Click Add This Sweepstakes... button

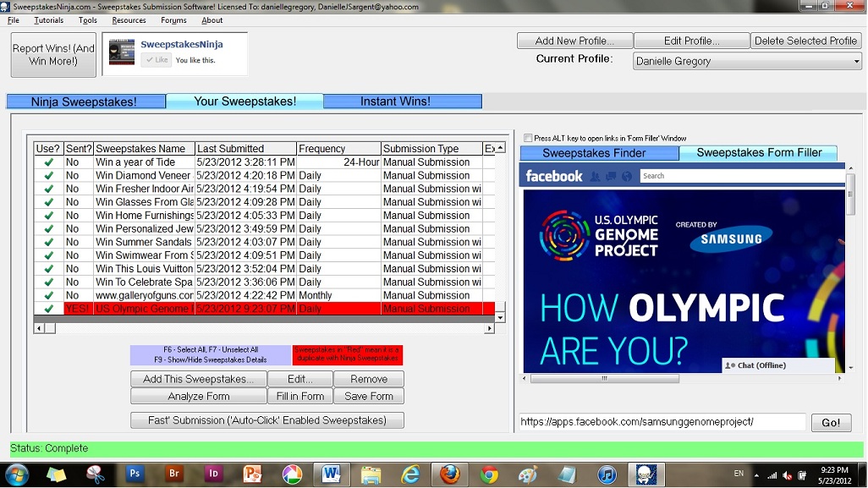(198, 379)
